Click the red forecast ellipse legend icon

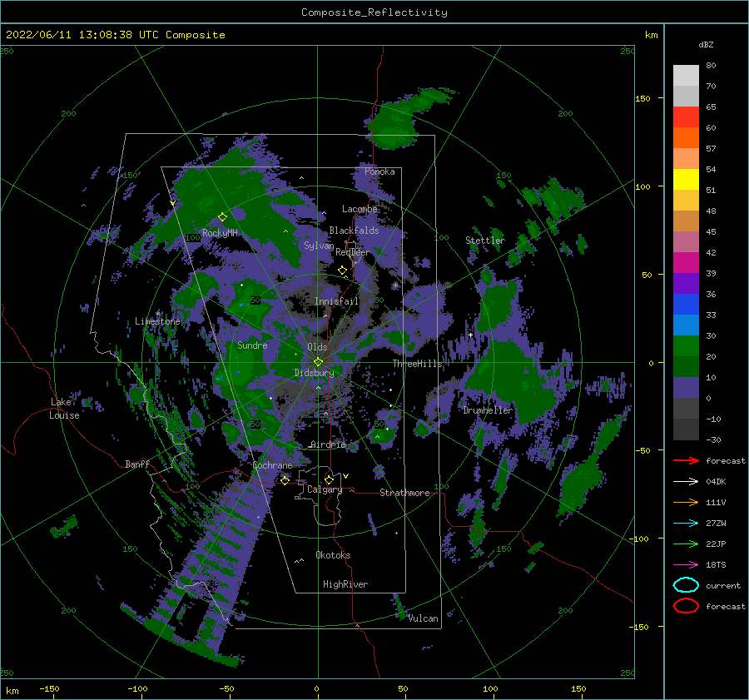686,606
